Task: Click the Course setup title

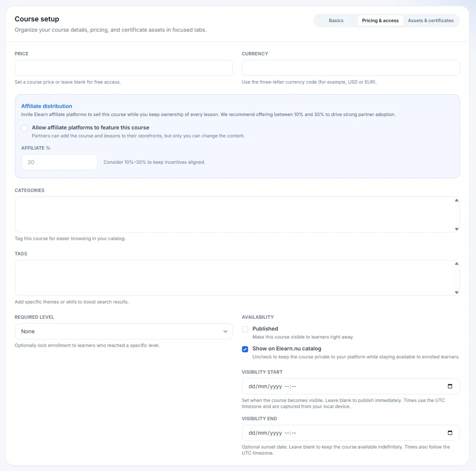Action: coord(37,19)
